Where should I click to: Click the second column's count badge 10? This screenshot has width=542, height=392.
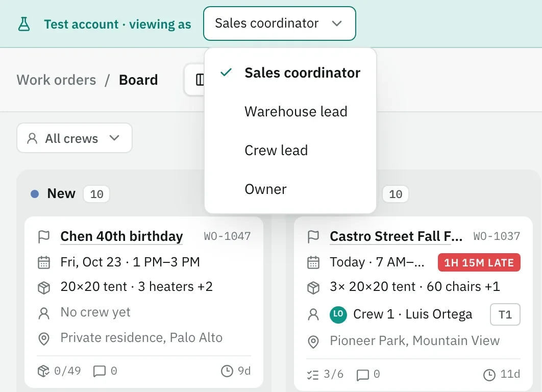396,194
